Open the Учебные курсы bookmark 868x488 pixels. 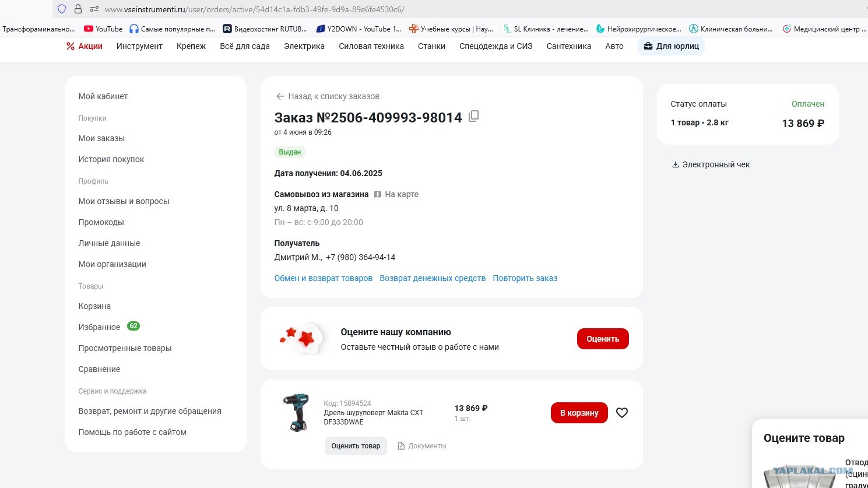(x=451, y=29)
